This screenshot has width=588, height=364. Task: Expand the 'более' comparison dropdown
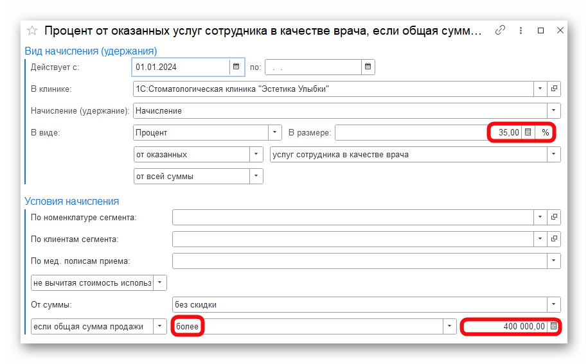tap(449, 326)
